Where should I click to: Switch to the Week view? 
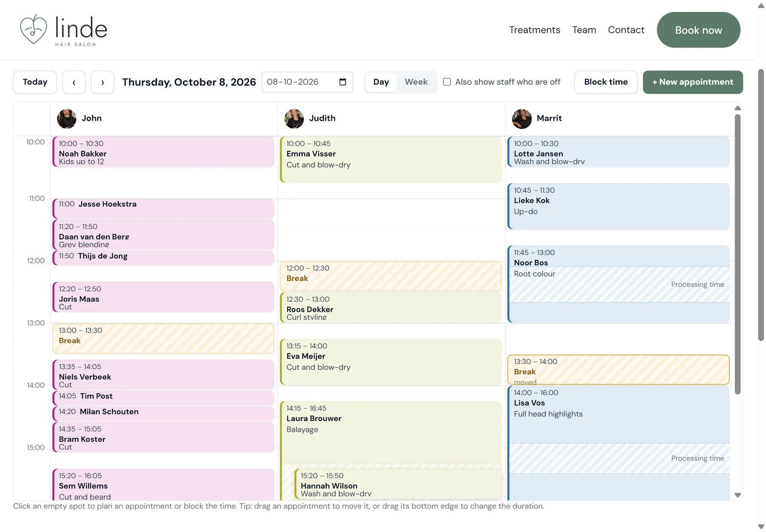click(x=416, y=82)
